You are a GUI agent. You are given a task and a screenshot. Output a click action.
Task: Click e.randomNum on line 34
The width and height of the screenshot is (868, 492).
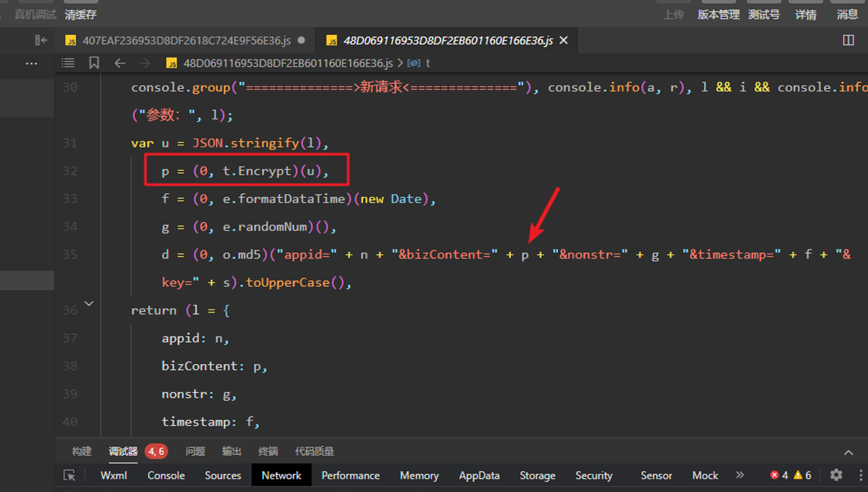coord(265,227)
